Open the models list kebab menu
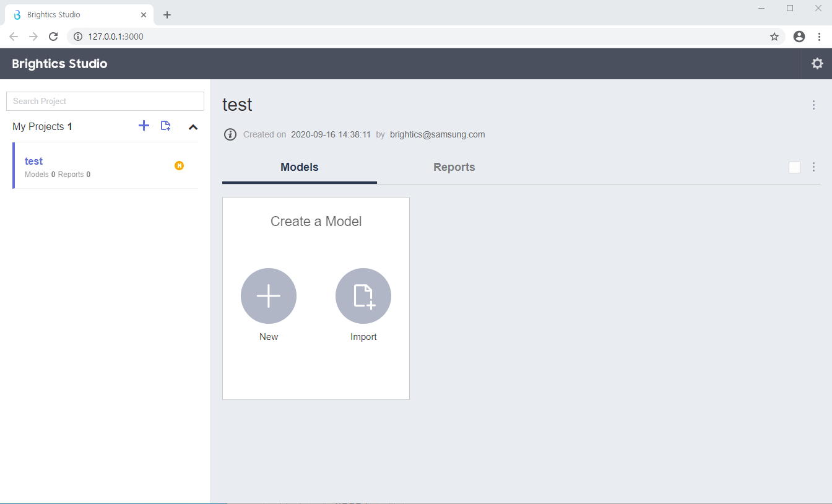Image resolution: width=832 pixels, height=504 pixels. (x=814, y=167)
